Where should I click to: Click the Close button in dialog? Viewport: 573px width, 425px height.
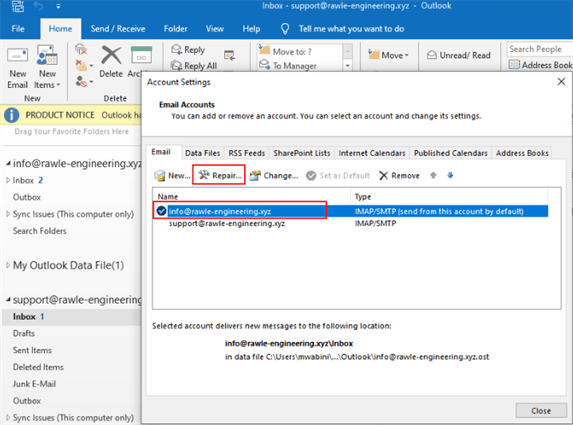click(541, 411)
